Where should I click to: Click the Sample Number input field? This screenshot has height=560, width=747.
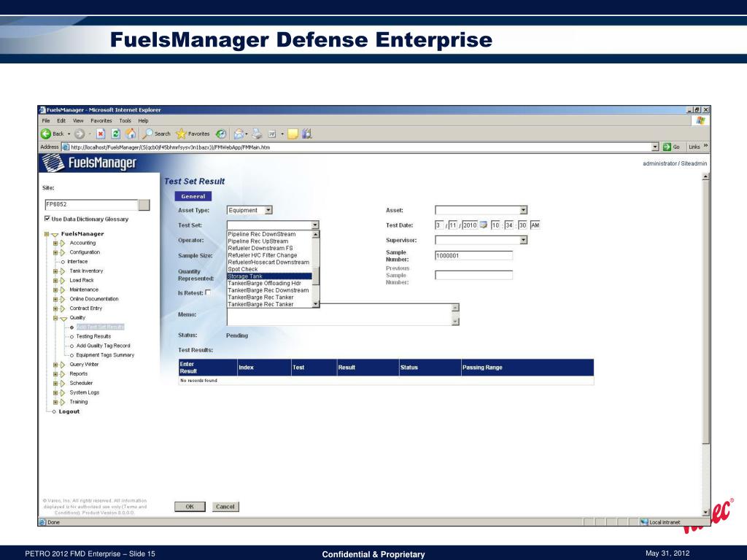(473, 256)
